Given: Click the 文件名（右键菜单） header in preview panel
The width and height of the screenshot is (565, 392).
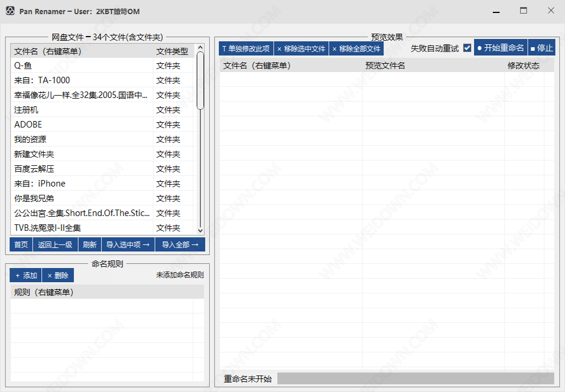Looking at the screenshot, I should tap(291, 66).
